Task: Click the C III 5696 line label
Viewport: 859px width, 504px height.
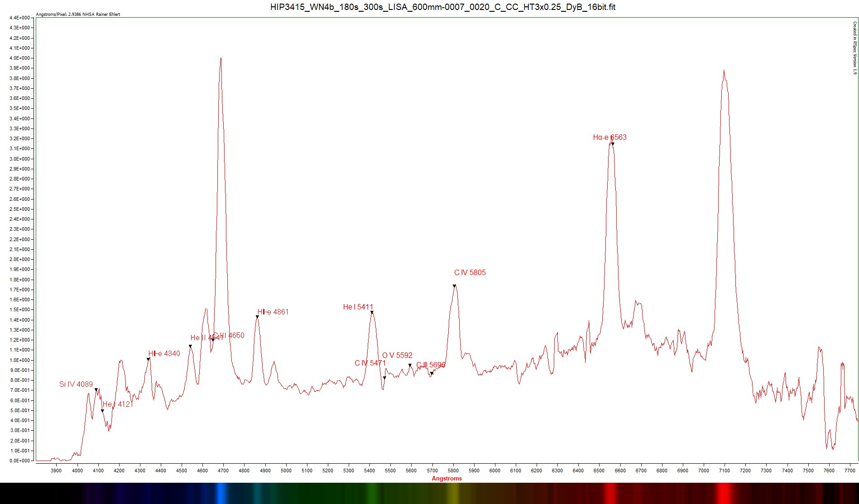Action: point(431,365)
